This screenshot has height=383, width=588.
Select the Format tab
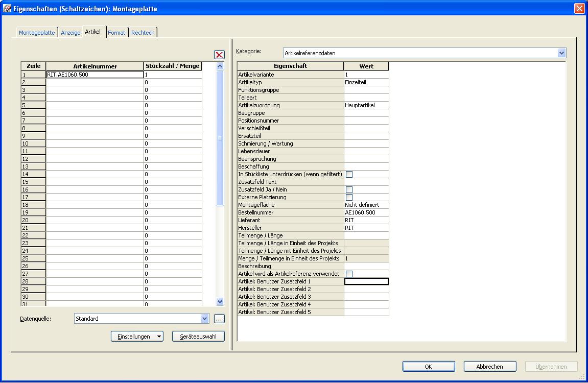[x=116, y=33]
